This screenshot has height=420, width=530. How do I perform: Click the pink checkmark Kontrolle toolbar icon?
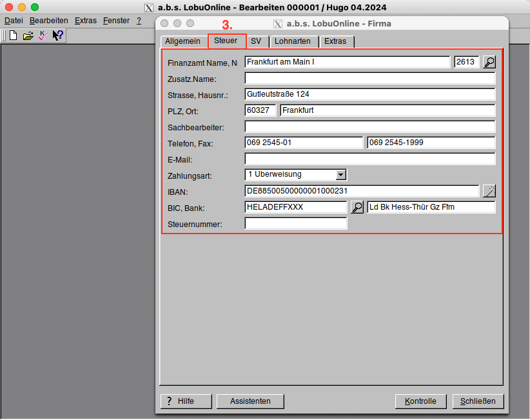click(43, 35)
